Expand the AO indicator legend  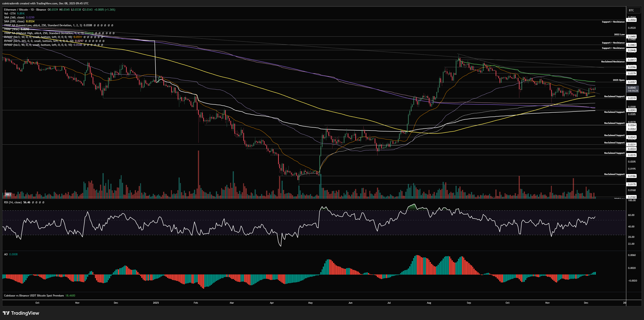click(x=6, y=254)
